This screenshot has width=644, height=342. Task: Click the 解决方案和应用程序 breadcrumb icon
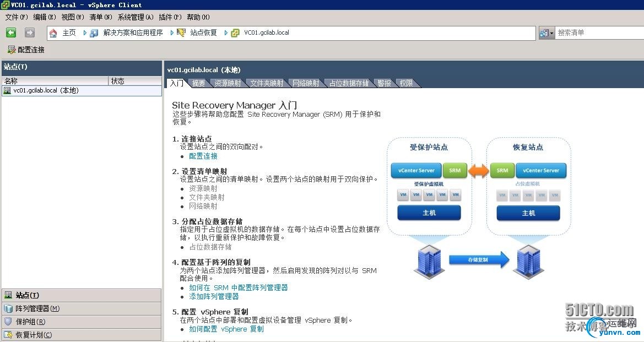[94, 33]
